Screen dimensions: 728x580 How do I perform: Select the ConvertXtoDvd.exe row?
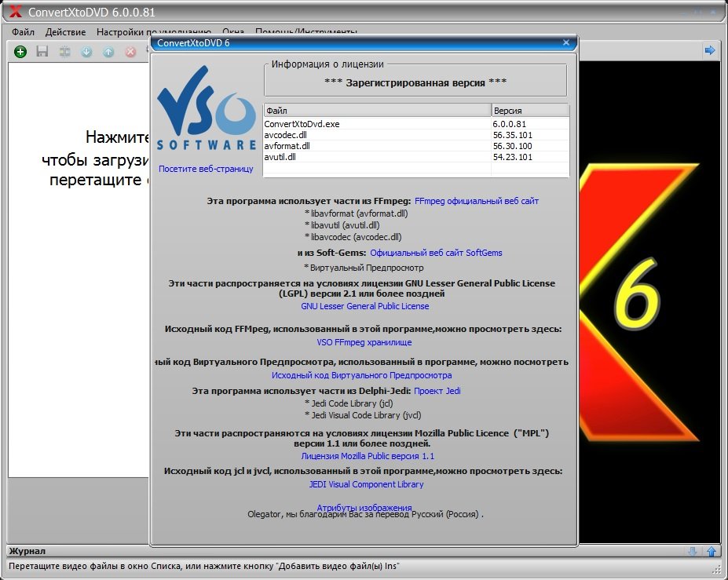416,124
